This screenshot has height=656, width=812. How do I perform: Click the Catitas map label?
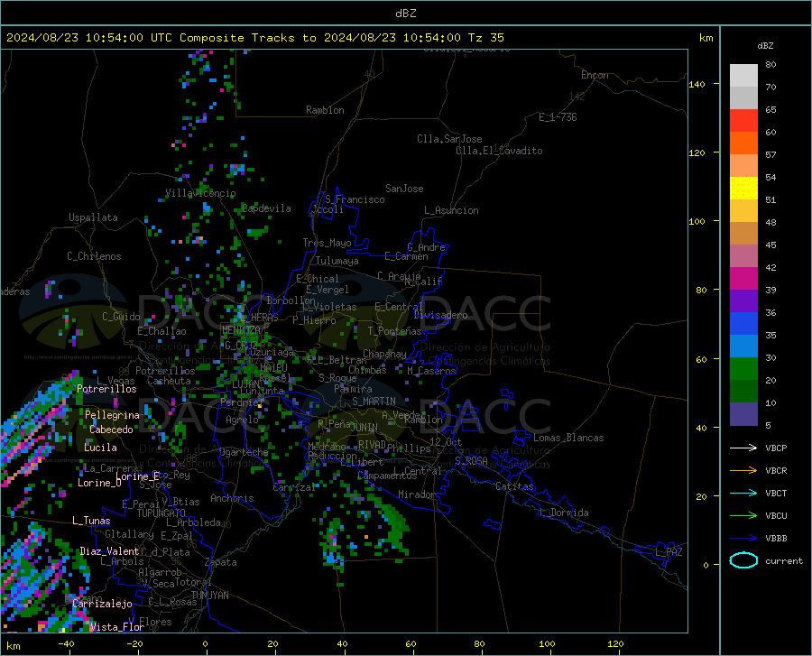pyautogui.click(x=515, y=486)
